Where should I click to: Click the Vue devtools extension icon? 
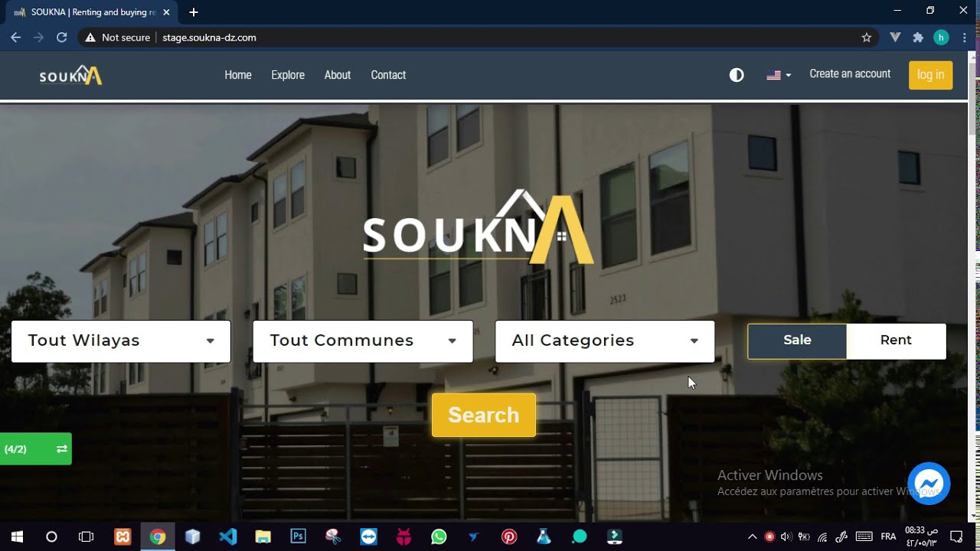click(x=895, y=37)
